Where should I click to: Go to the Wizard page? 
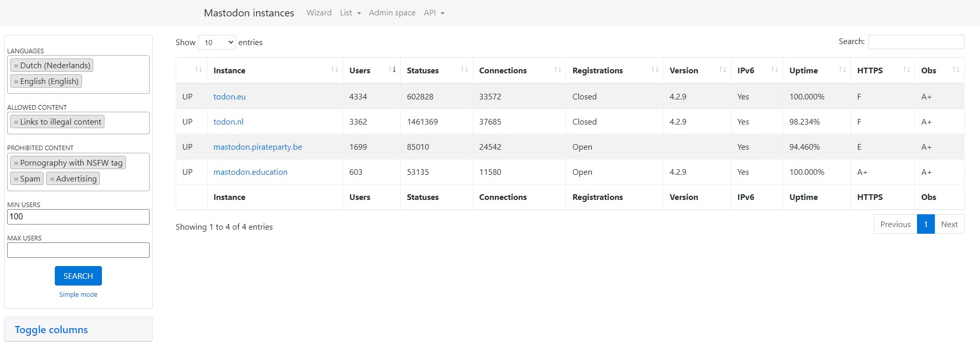pyautogui.click(x=319, y=13)
